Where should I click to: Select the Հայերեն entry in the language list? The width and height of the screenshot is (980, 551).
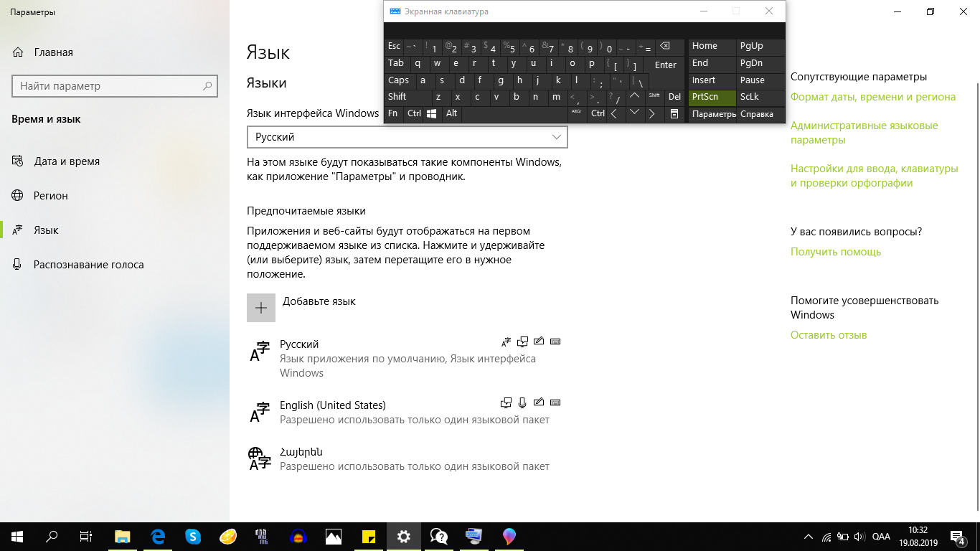[x=407, y=458]
